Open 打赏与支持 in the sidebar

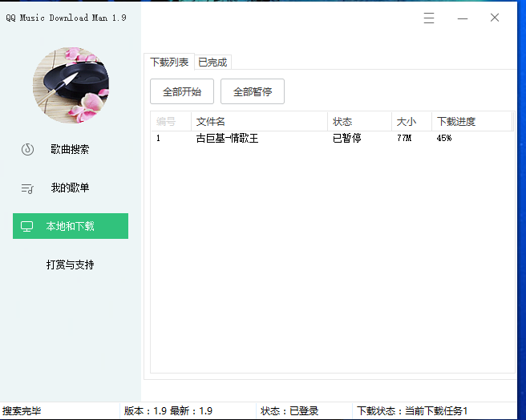[71, 265]
